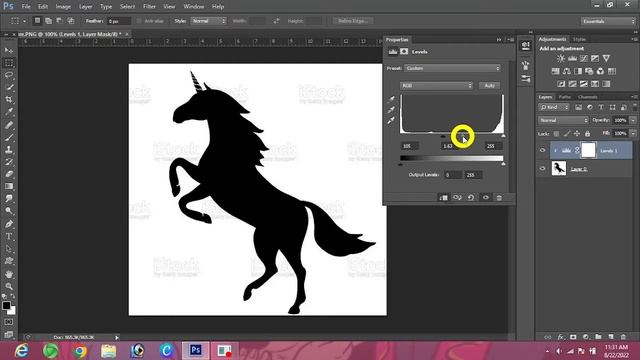The width and height of the screenshot is (640, 360).
Task: Open the marquee Style dropdown
Action: click(208, 21)
